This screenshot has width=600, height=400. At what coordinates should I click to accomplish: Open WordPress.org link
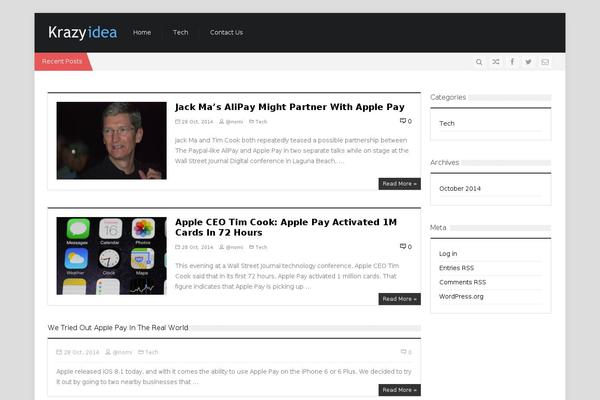461,296
